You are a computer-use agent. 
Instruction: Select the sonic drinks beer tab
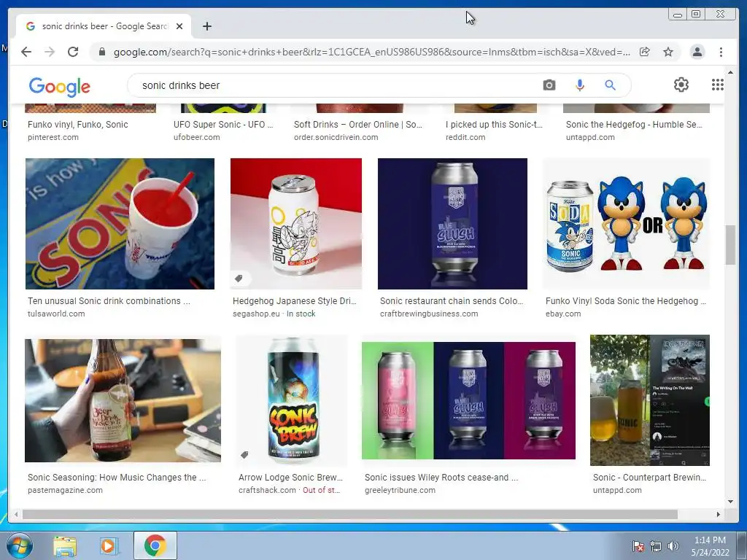pos(104,26)
